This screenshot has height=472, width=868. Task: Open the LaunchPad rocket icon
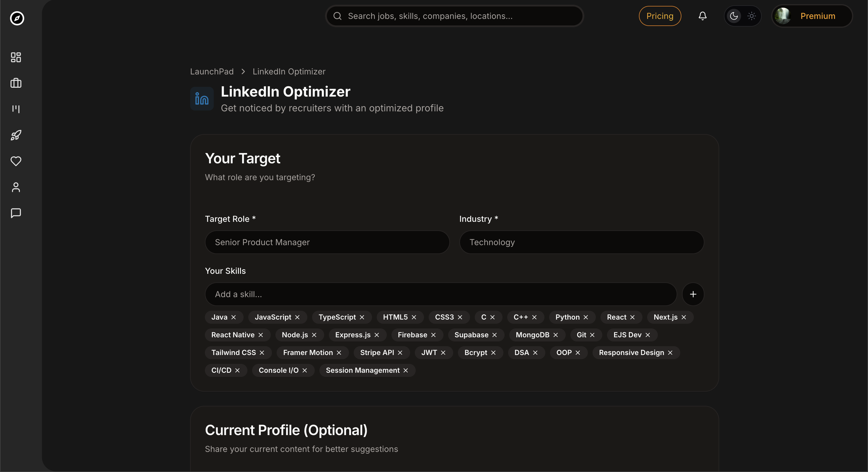click(x=16, y=135)
